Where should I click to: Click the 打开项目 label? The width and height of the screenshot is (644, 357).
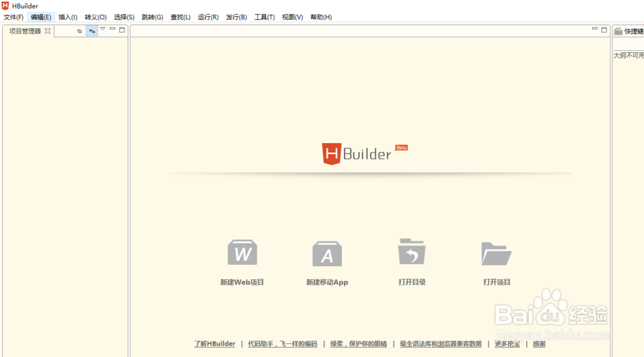click(497, 282)
